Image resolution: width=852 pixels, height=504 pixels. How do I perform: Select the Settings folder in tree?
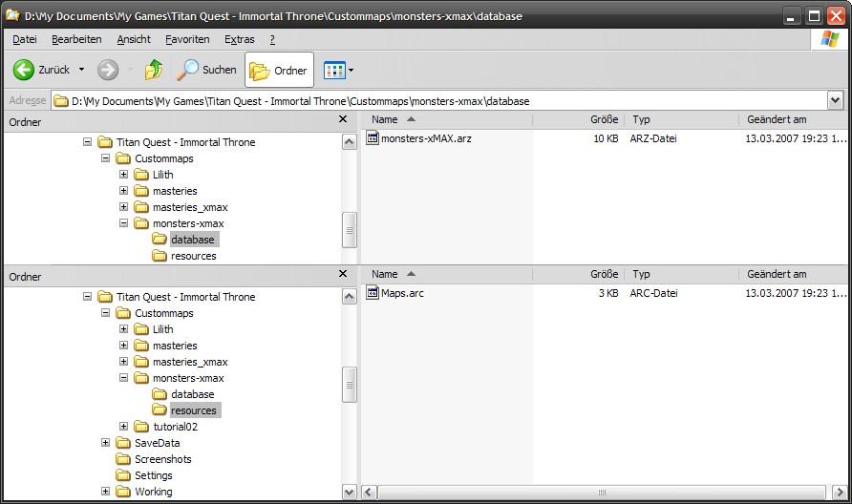(153, 475)
